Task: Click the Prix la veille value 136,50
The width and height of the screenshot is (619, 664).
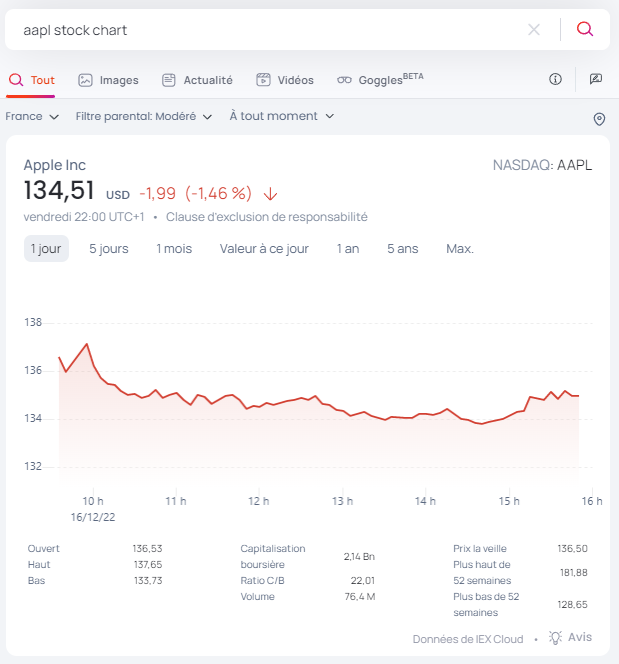Action: 572,548
